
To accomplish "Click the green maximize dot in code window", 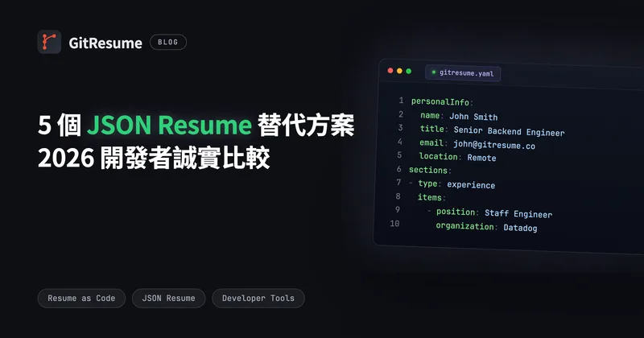I will (x=409, y=71).
